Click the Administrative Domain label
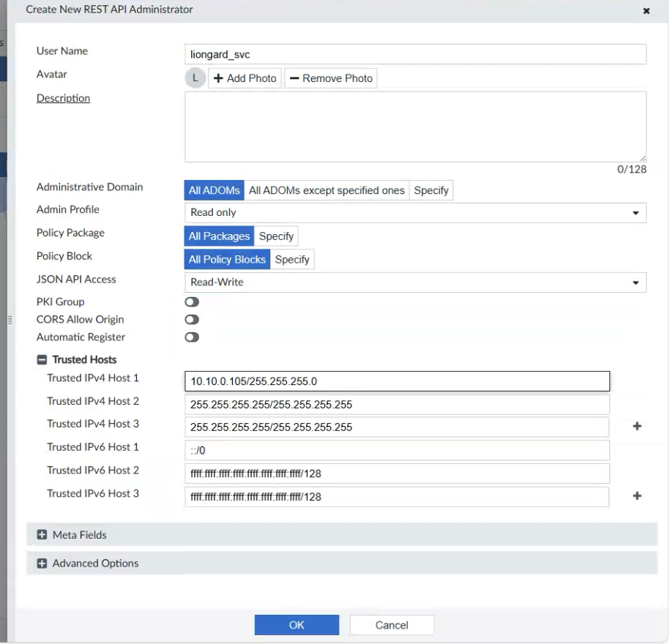This screenshot has width=670, height=644. [x=89, y=187]
